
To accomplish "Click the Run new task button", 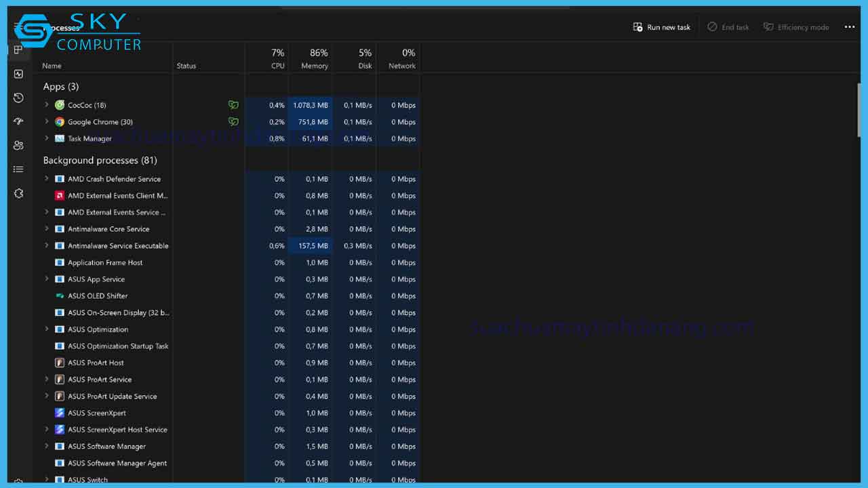I will pos(662,27).
